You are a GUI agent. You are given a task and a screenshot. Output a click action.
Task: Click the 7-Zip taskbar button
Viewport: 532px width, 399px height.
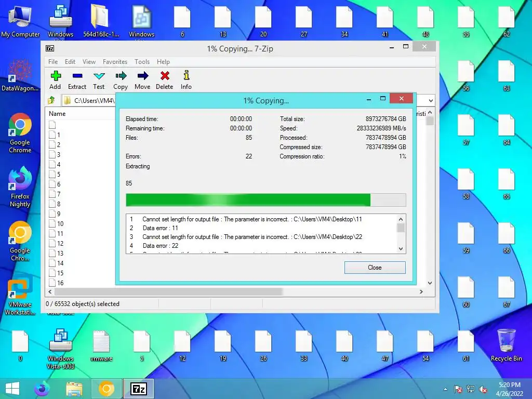point(138,389)
